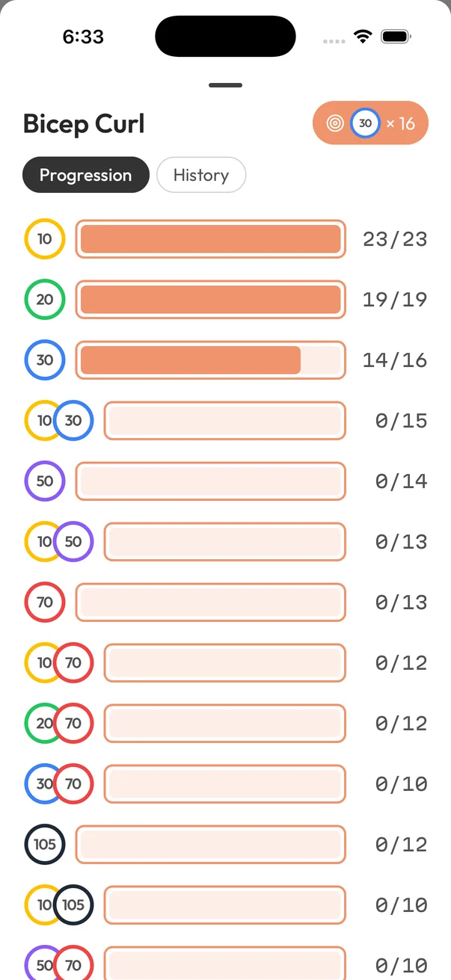
Task: Select the Progression tab
Action: 85,174
